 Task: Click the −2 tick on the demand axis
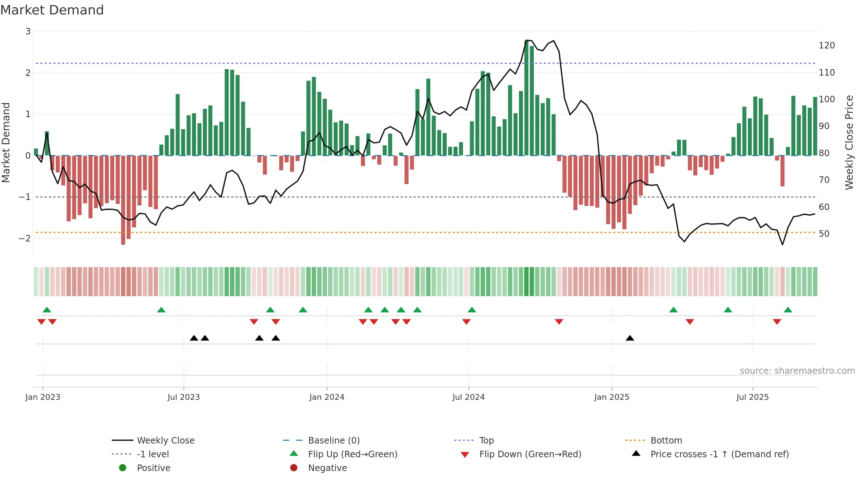(x=25, y=238)
